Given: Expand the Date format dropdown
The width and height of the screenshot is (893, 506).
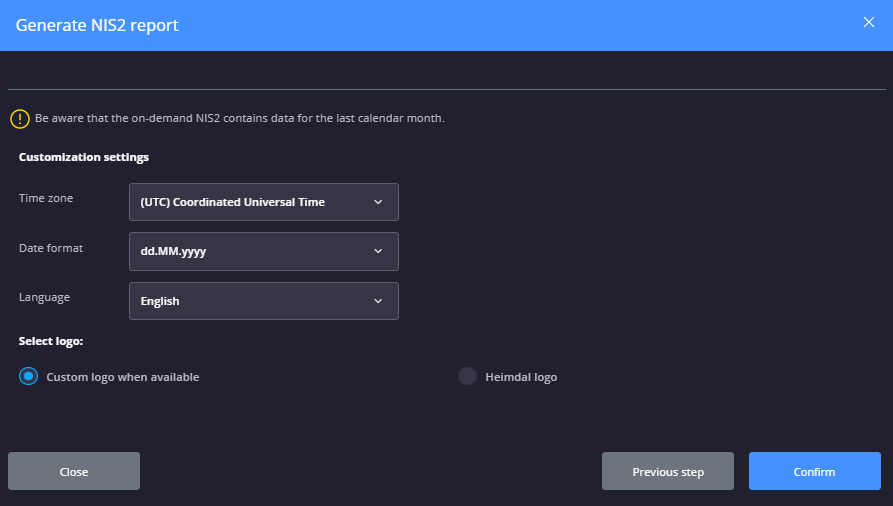Looking at the screenshot, I should (x=264, y=251).
